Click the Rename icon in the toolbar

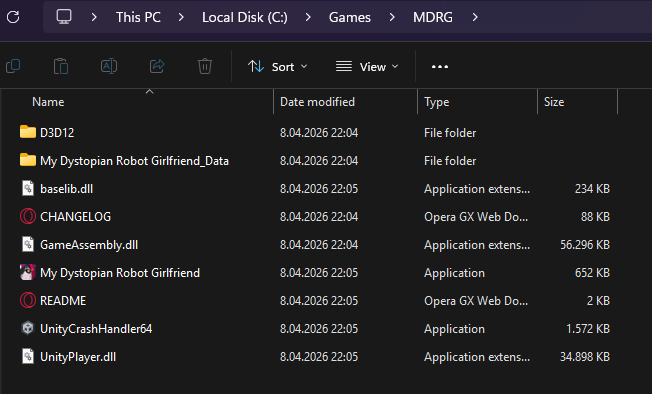(x=109, y=66)
